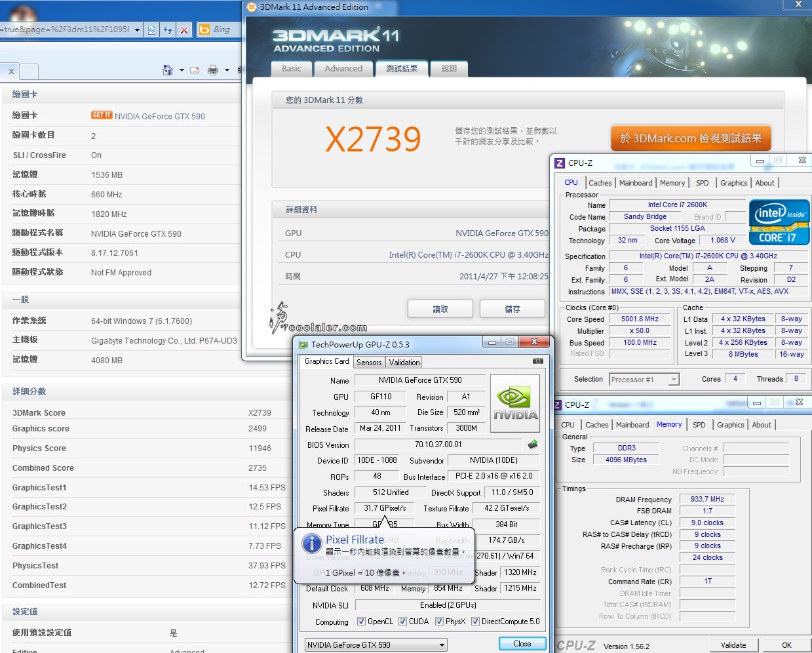Select the 說明 tab in 3DMark 11
Screen dimensions: 812x653
[x=449, y=69]
